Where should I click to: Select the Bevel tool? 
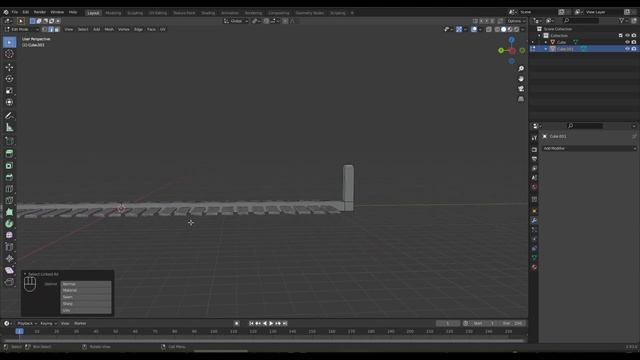pyautogui.click(x=9, y=177)
